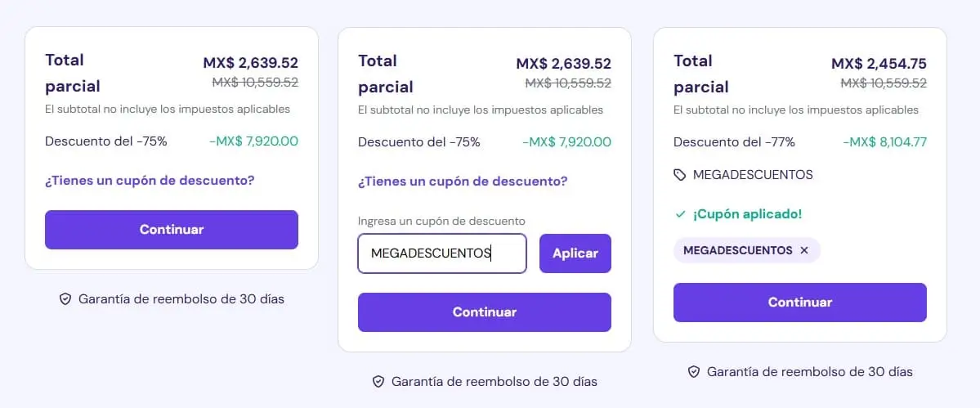This screenshot has height=408, width=980.
Task: Click the green checkmark next to ¡Cupón aplicado!
Action: pos(681,214)
